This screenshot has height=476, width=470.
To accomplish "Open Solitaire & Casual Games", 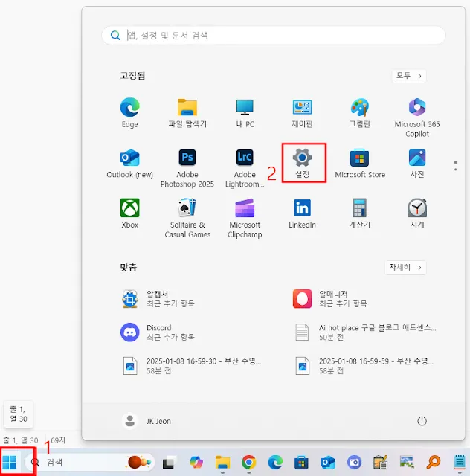I will pyautogui.click(x=187, y=218).
